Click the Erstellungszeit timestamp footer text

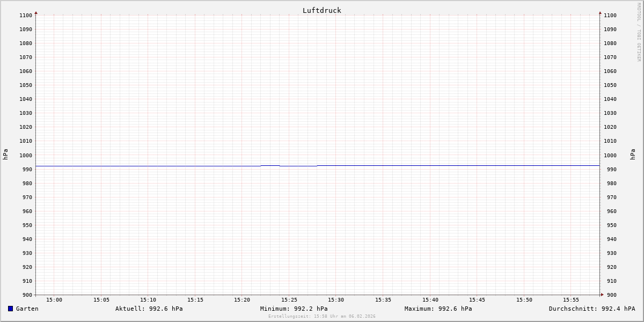click(x=321, y=316)
